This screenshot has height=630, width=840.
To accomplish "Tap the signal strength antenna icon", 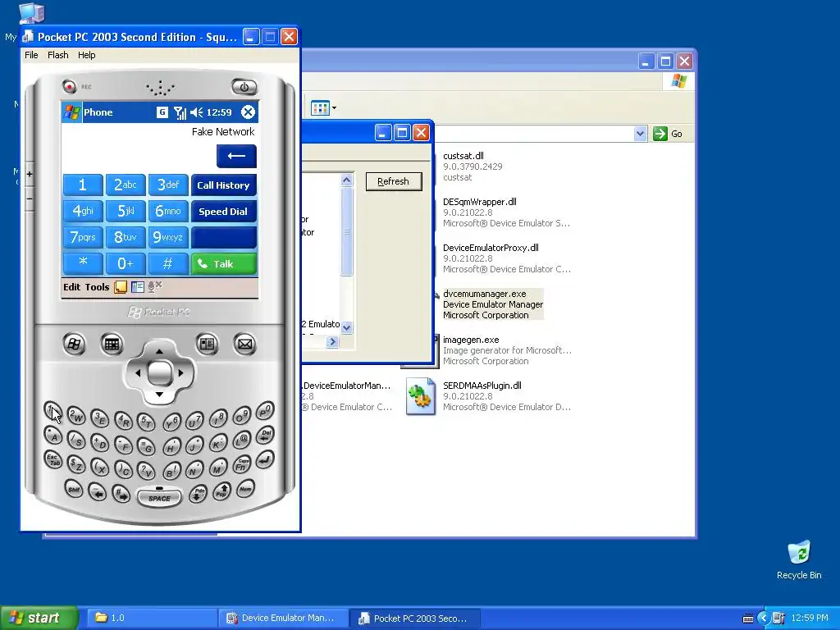I will (180, 112).
